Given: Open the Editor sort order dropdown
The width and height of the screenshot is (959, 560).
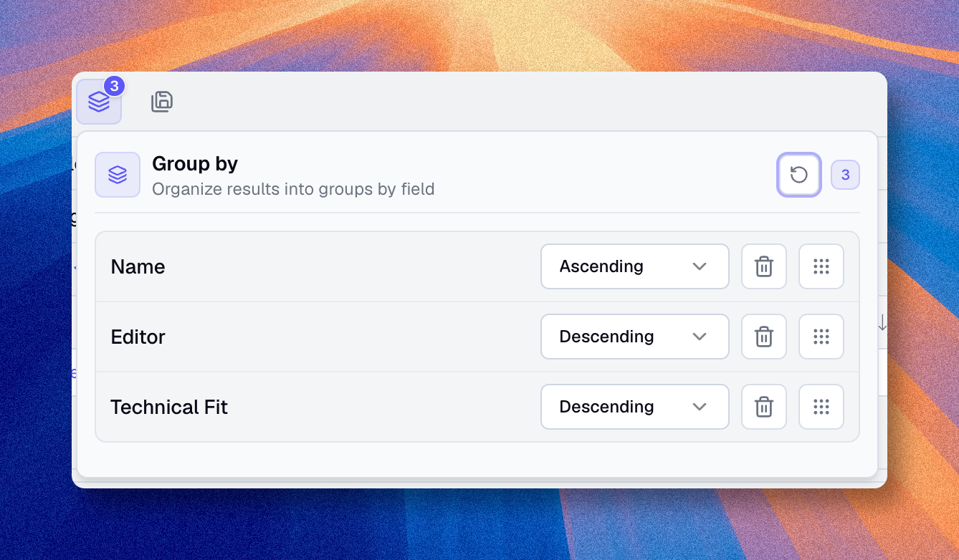Looking at the screenshot, I should pos(635,337).
